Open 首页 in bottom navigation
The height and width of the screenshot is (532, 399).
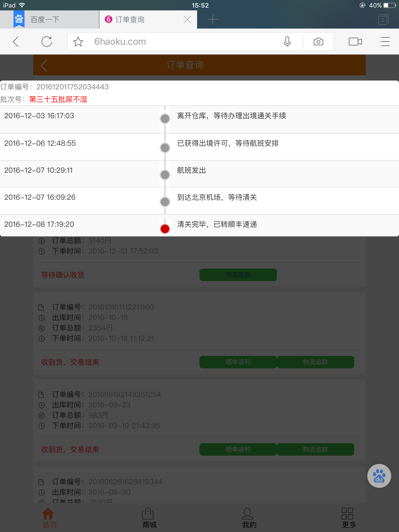[50, 518]
